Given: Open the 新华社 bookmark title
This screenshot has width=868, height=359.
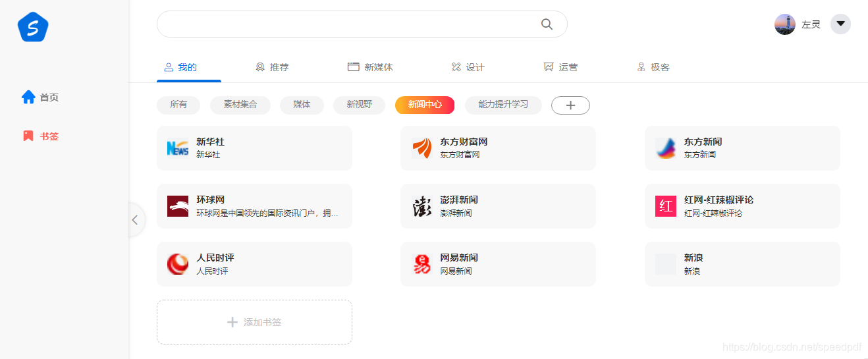Looking at the screenshot, I should click(x=210, y=142).
